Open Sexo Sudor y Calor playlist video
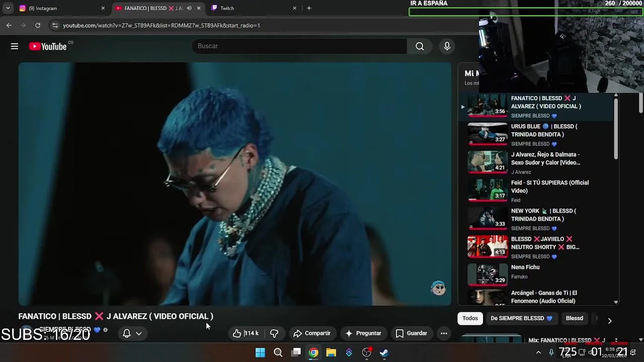The width and height of the screenshot is (644, 362). click(x=536, y=163)
